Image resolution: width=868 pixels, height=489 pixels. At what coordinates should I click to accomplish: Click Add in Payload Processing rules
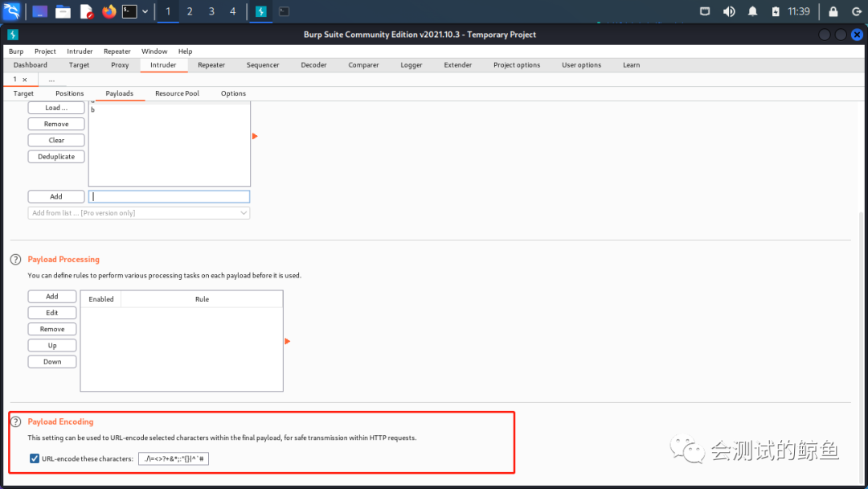coord(52,296)
